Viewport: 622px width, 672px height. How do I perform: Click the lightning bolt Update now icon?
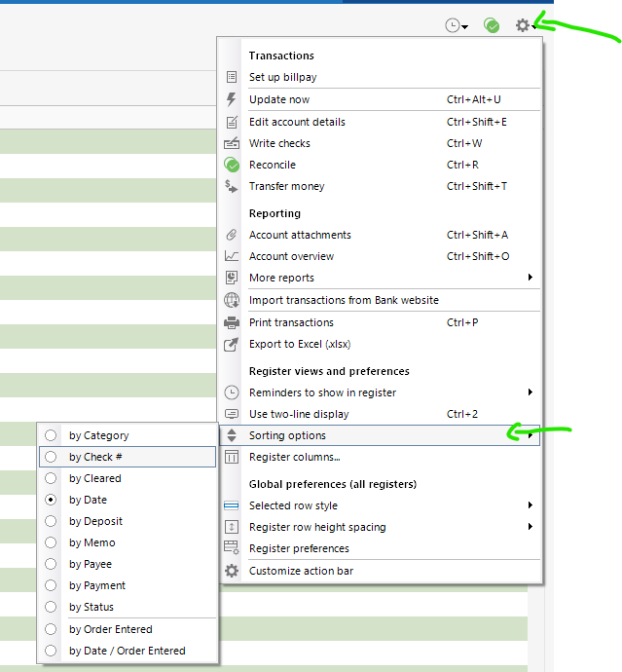click(x=232, y=99)
